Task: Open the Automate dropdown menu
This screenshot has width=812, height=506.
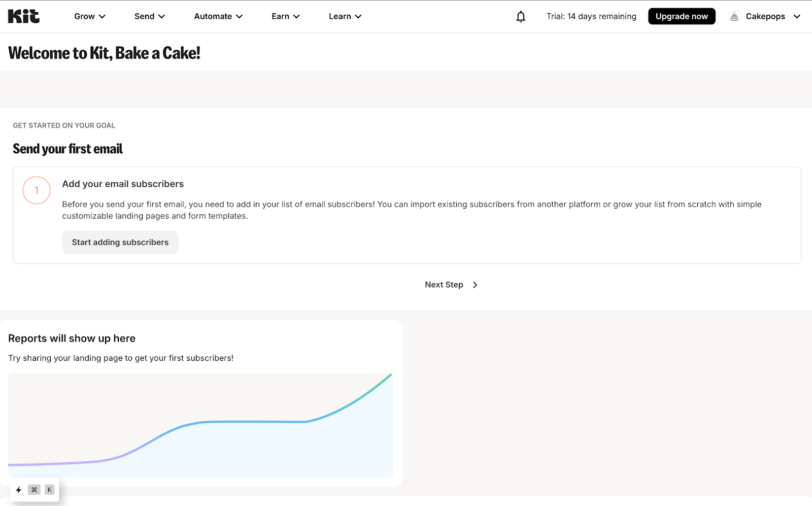Action: click(x=218, y=16)
